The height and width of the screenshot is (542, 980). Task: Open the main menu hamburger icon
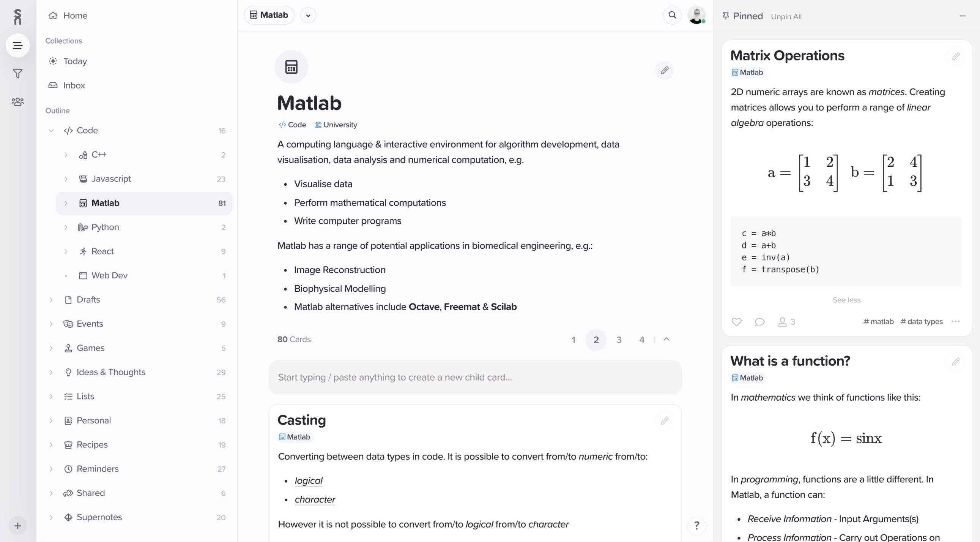tap(17, 45)
